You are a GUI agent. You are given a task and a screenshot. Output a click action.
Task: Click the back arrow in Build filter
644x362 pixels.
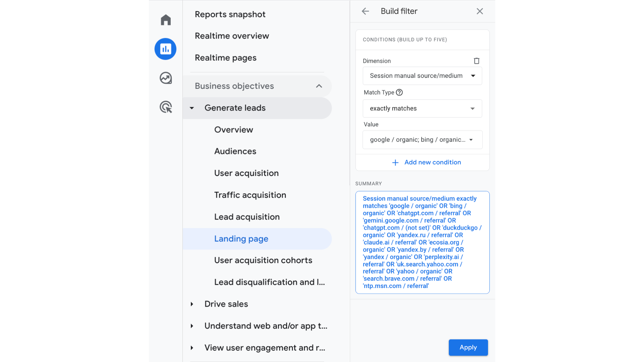point(365,11)
